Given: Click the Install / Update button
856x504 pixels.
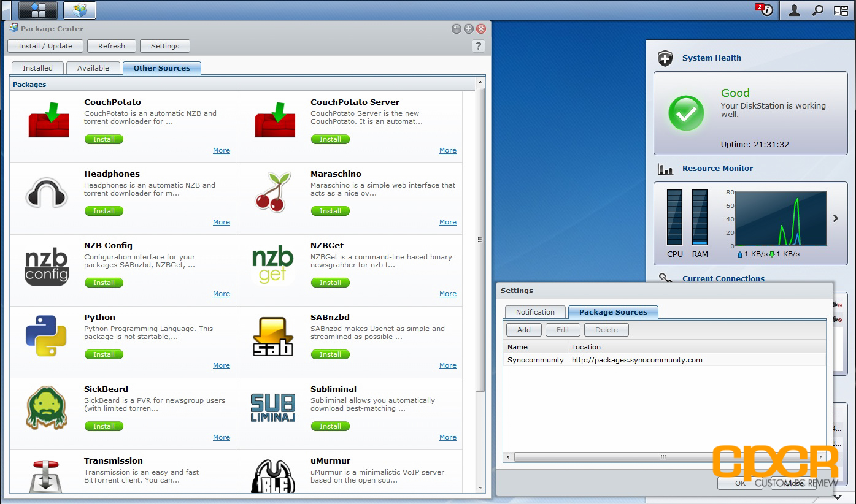Looking at the screenshot, I should [x=45, y=46].
